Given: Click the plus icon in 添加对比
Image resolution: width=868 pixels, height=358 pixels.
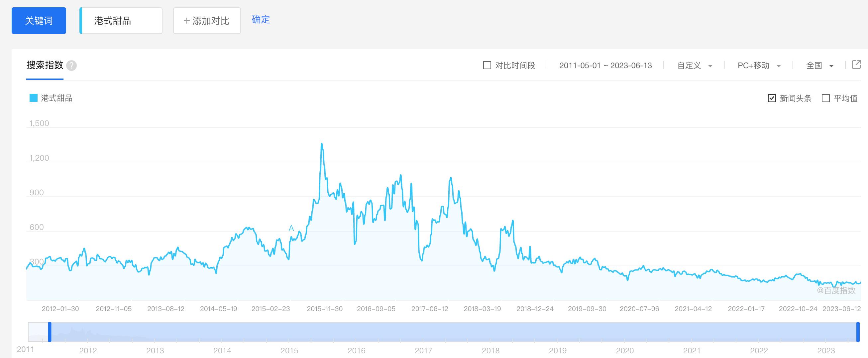Looking at the screenshot, I should (x=186, y=21).
